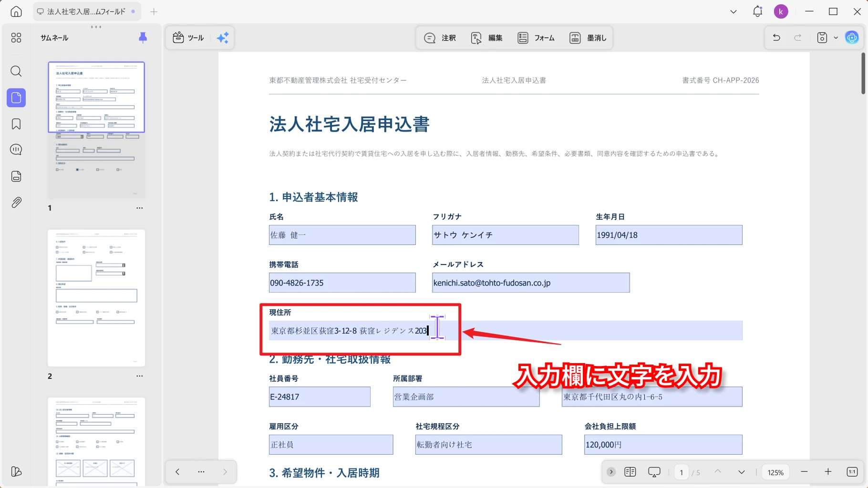Open the AI assistant sparkle icon
Screen dimensions: 868x488
coord(223,38)
